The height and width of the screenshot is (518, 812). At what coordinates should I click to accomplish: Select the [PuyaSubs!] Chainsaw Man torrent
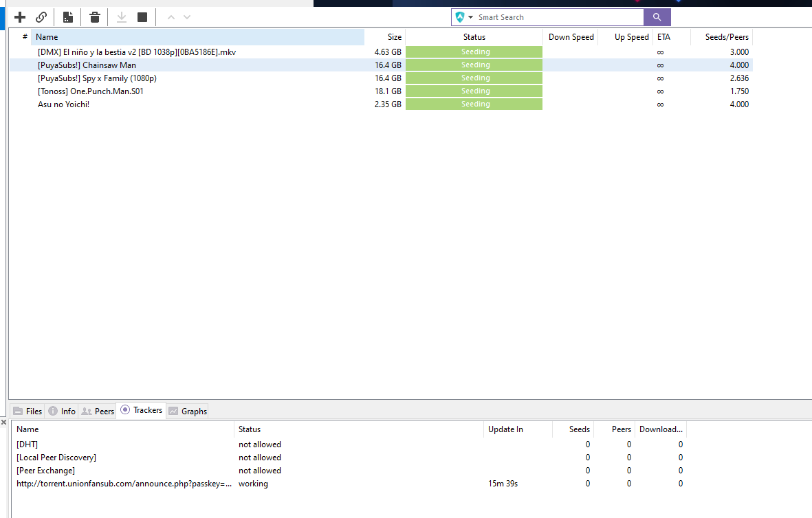pos(381,65)
